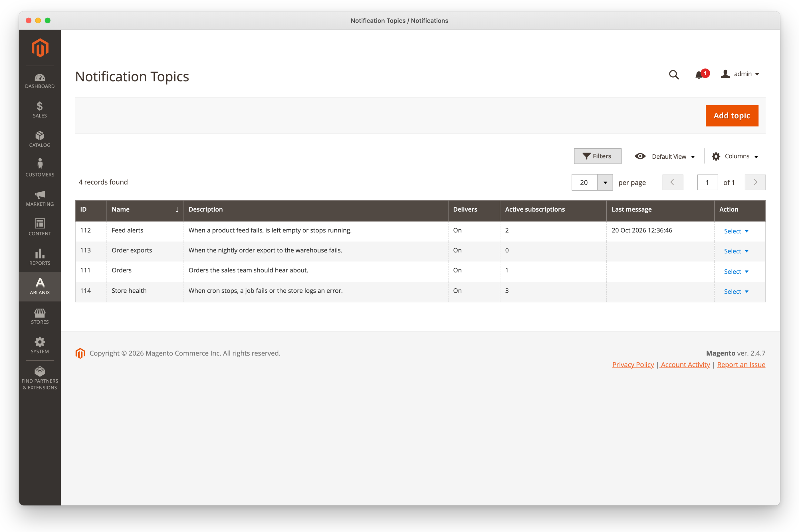Go to the next page arrow
Image resolution: width=799 pixels, height=532 pixels.
pos(755,183)
